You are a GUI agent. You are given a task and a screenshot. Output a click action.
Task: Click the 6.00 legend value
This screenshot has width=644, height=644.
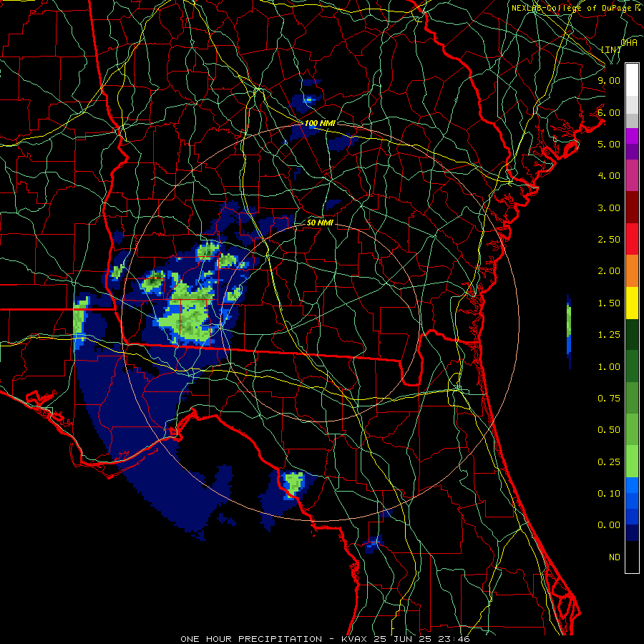point(609,112)
